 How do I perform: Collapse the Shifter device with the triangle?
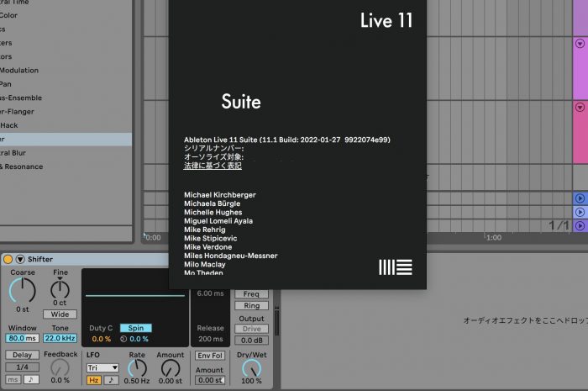pos(19,259)
